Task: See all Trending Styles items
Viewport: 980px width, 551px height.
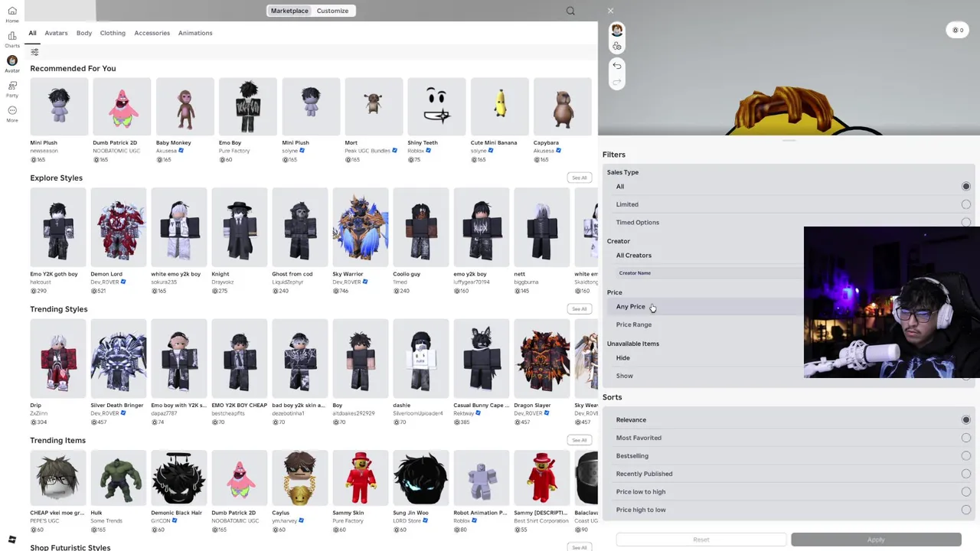Action: (579, 309)
